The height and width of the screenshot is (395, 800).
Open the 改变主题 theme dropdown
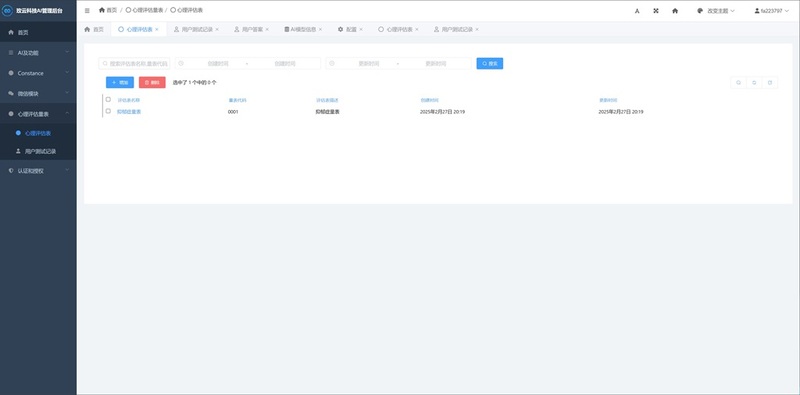coord(716,11)
